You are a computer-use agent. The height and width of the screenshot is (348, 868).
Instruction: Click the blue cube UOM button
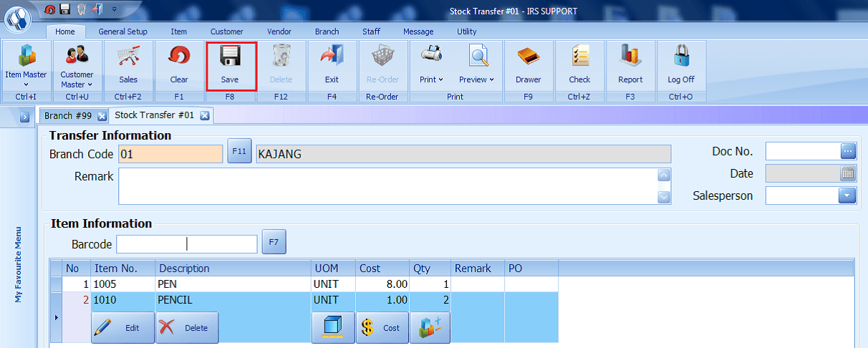[x=334, y=328]
